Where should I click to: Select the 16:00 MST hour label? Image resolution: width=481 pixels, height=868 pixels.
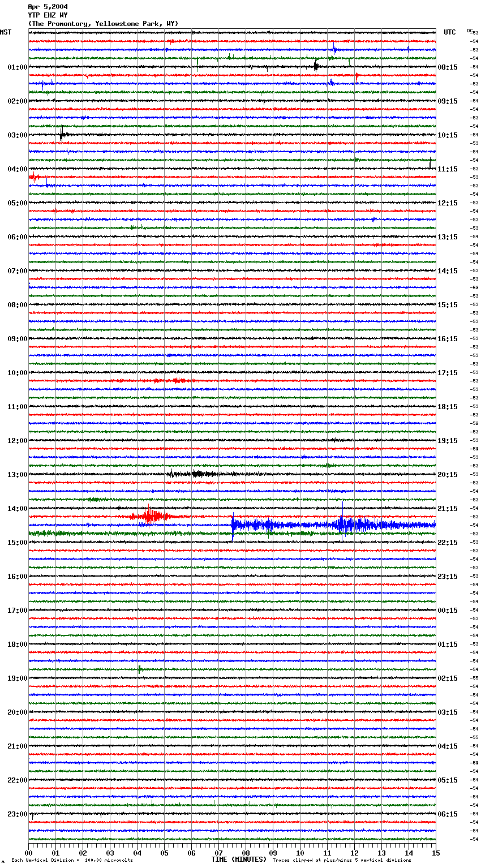(18, 577)
